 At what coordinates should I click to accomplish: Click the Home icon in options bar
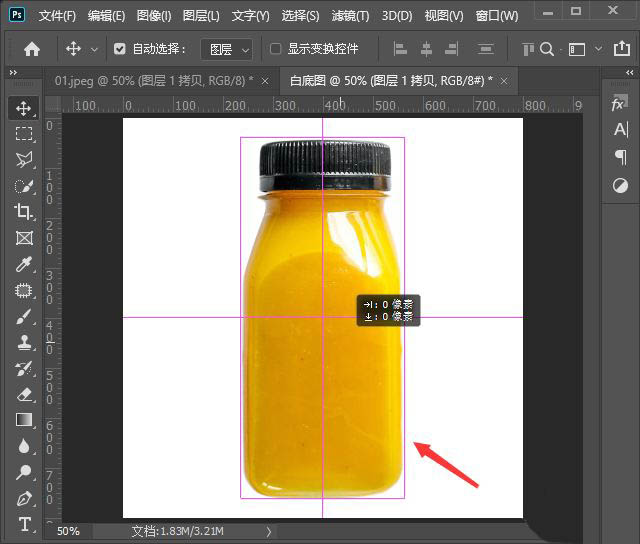pos(32,49)
